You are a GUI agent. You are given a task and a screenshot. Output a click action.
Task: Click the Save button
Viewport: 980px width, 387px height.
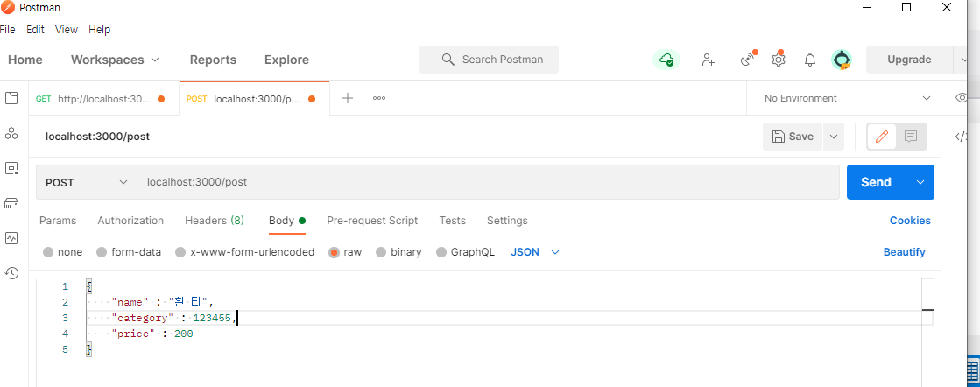pyautogui.click(x=793, y=137)
